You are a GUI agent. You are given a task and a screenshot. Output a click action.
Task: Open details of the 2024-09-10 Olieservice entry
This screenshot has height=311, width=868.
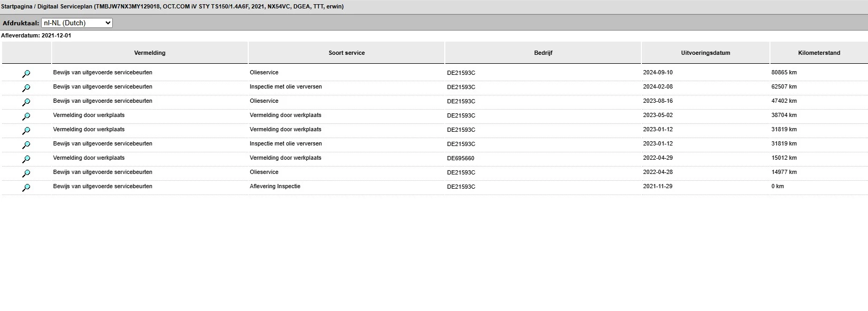coord(26,74)
